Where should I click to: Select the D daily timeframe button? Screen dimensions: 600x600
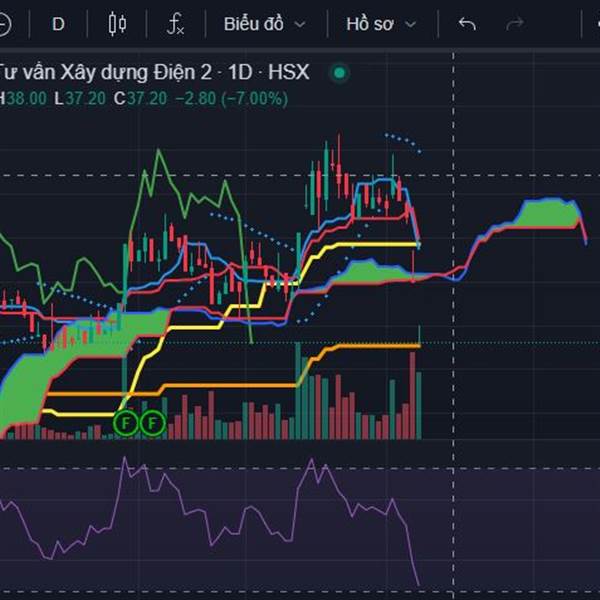click(58, 24)
